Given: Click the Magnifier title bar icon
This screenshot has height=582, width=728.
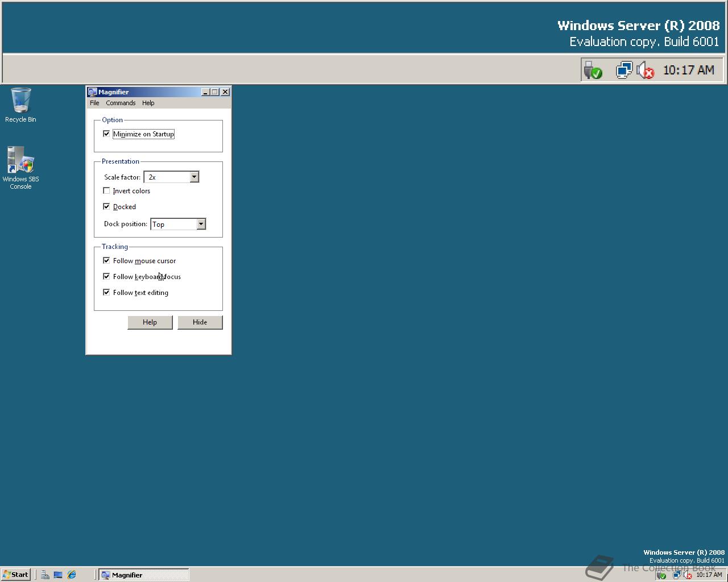Looking at the screenshot, I should 92,92.
